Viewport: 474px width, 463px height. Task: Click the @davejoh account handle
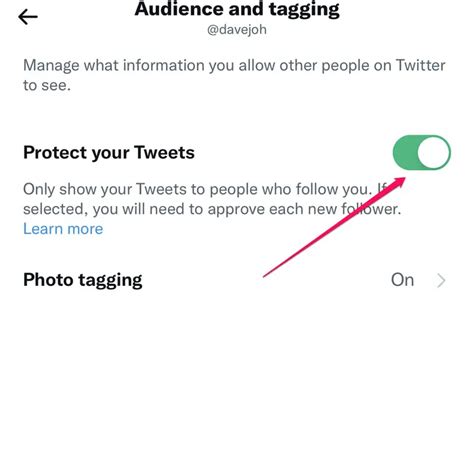tap(237, 30)
